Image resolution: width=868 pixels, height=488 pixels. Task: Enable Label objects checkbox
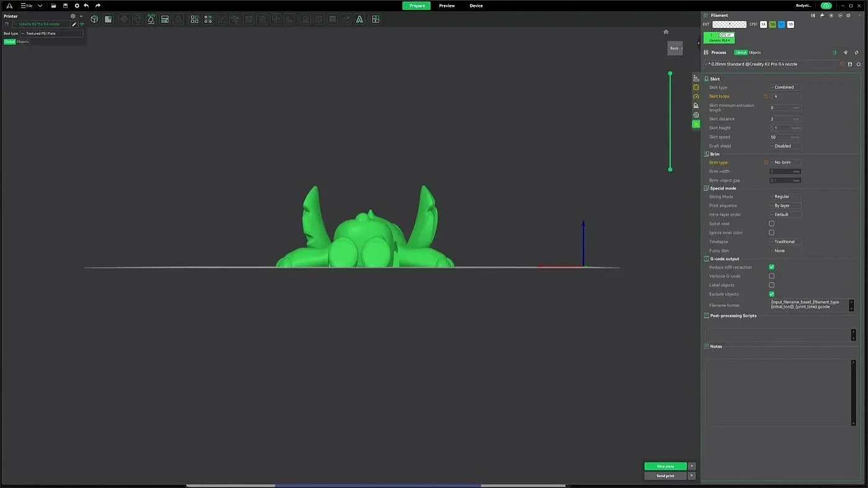[x=771, y=285]
